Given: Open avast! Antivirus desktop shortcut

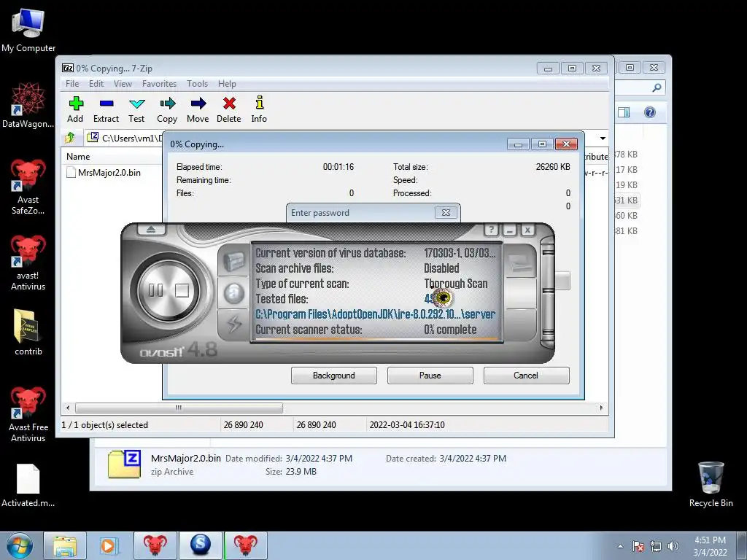Looking at the screenshot, I should click(28, 262).
